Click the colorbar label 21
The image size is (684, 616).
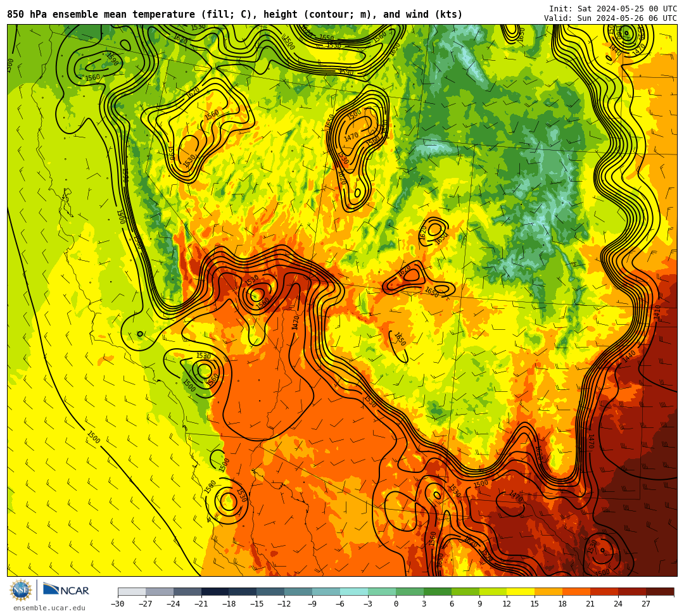pyautogui.click(x=590, y=604)
